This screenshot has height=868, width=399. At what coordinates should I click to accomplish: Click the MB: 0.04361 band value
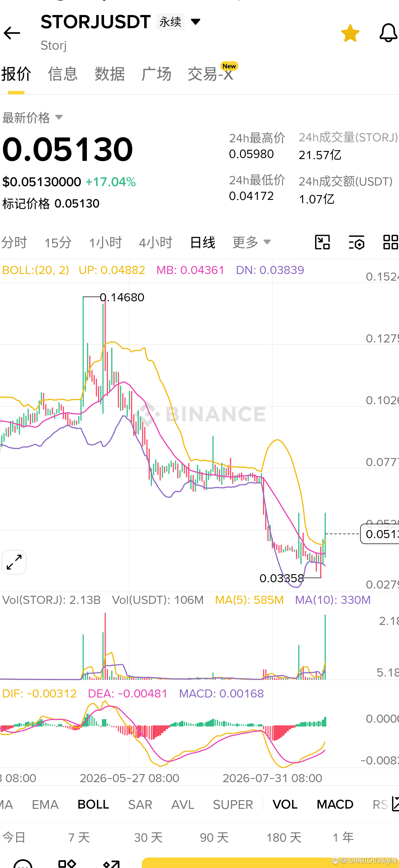coord(190,270)
